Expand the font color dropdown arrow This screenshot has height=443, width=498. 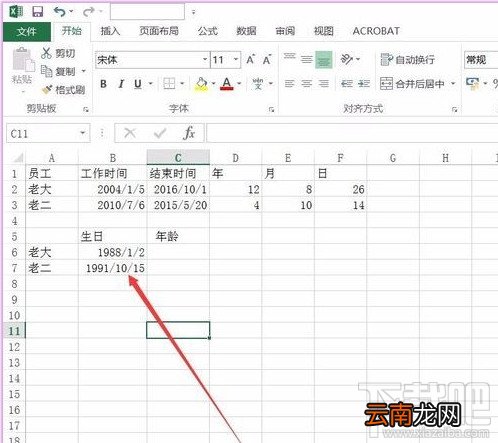[239, 83]
